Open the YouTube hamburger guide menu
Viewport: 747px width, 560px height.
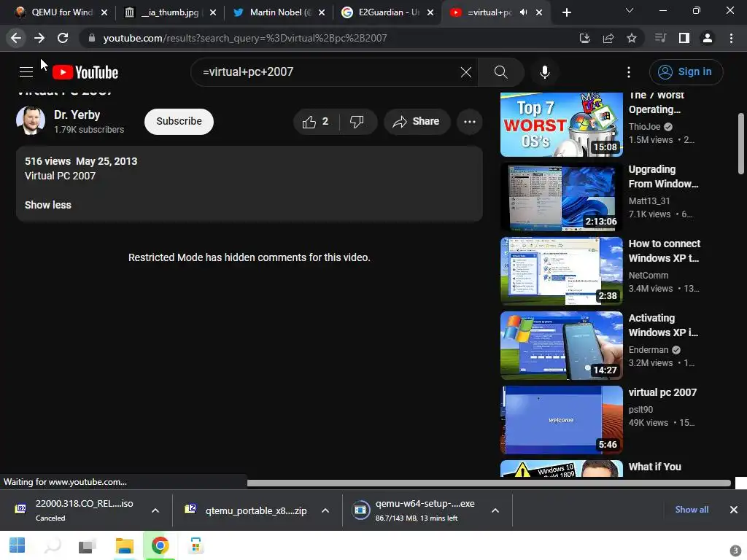(x=26, y=72)
